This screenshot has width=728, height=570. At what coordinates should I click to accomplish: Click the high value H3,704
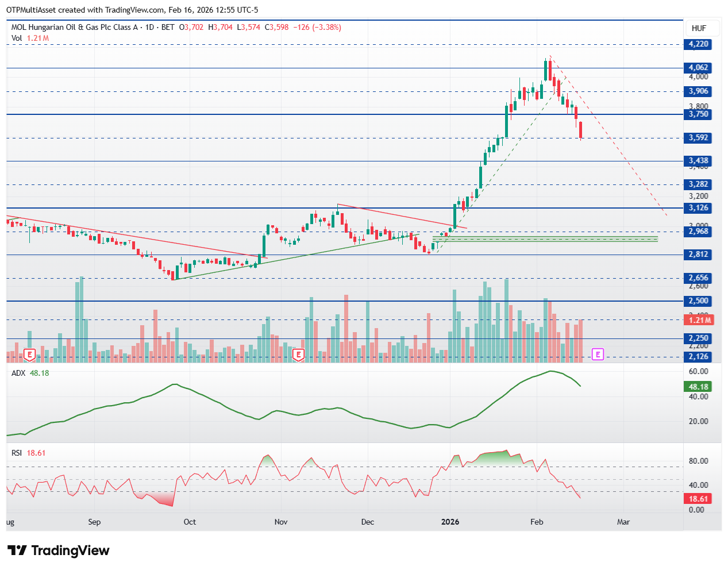(x=220, y=27)
